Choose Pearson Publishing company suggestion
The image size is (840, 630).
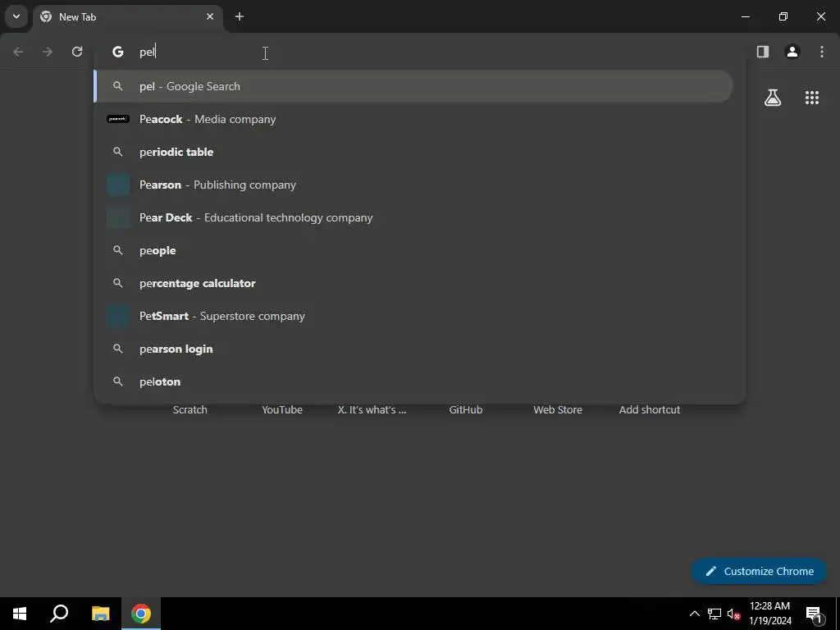coord(413,185)
